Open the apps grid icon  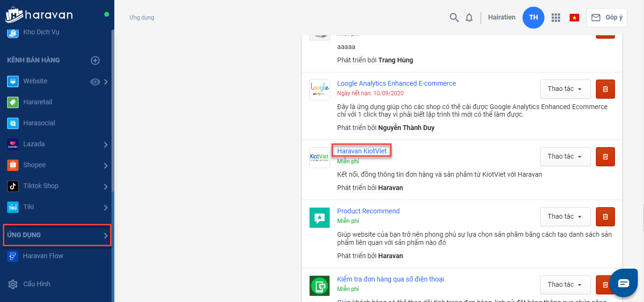(555, 18)
